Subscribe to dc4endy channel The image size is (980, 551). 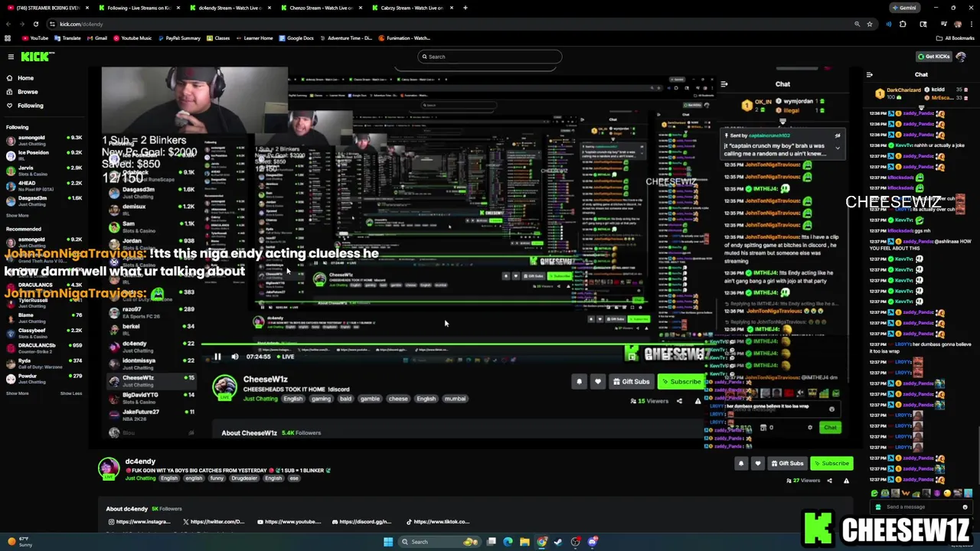click(x=831, y=464)
